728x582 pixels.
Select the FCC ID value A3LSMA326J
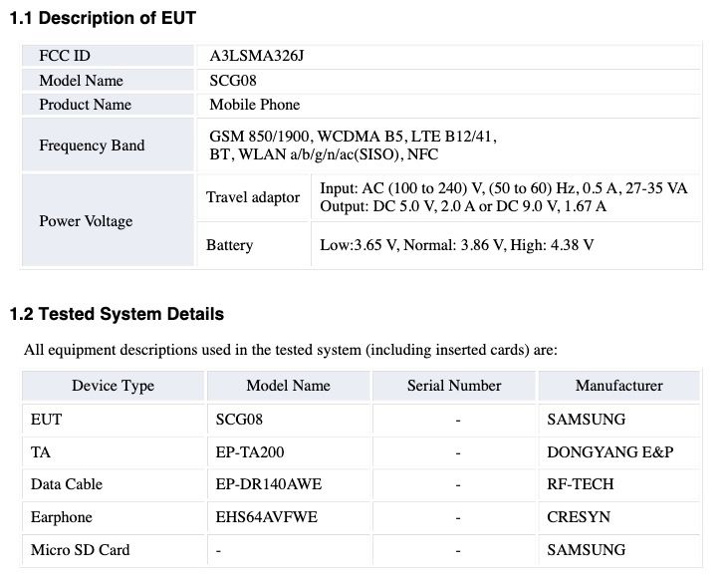click(x=256, y=55)
